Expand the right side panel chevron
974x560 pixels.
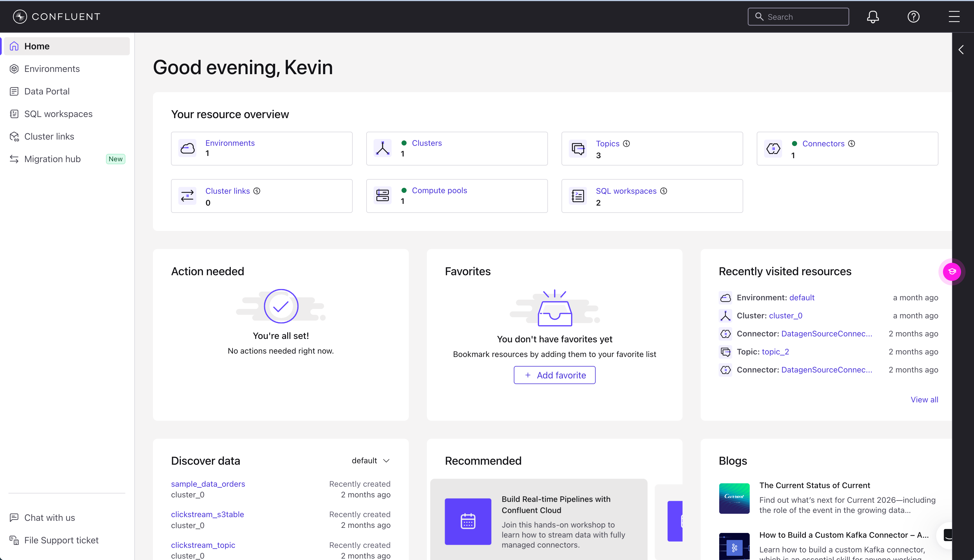961,50
